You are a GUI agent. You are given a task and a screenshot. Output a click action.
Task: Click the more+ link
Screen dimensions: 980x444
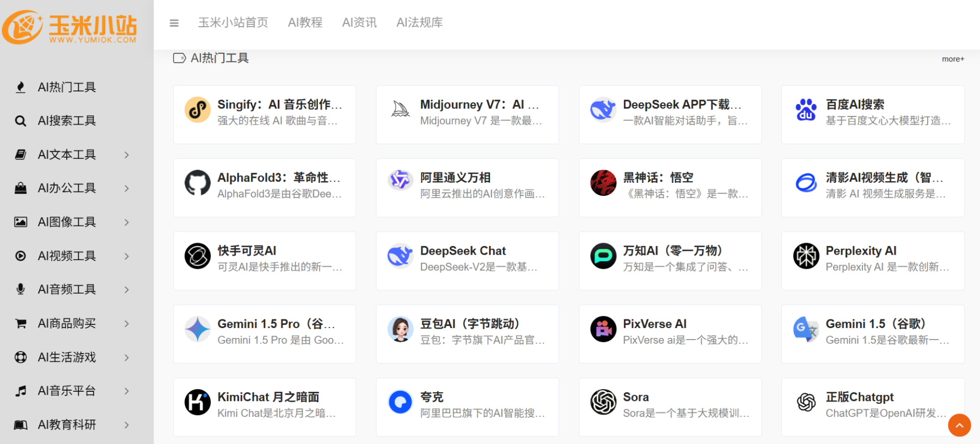tap(953, 59)
